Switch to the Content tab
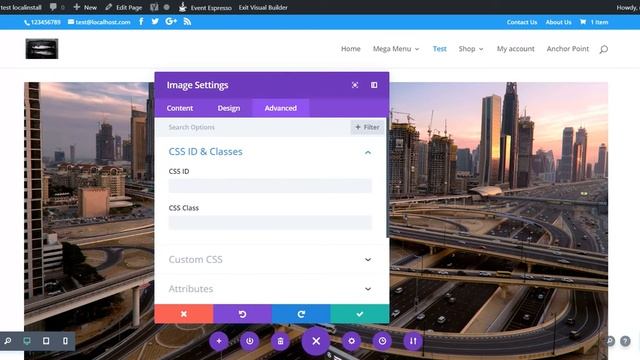Viewport: 640px width, 360px height. pos(180,108)
